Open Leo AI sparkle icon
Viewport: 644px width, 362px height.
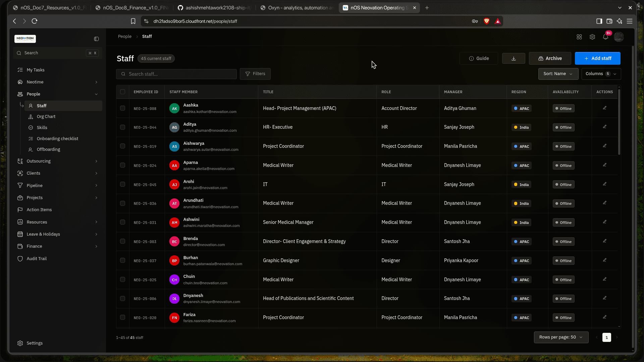click(620, 21)
